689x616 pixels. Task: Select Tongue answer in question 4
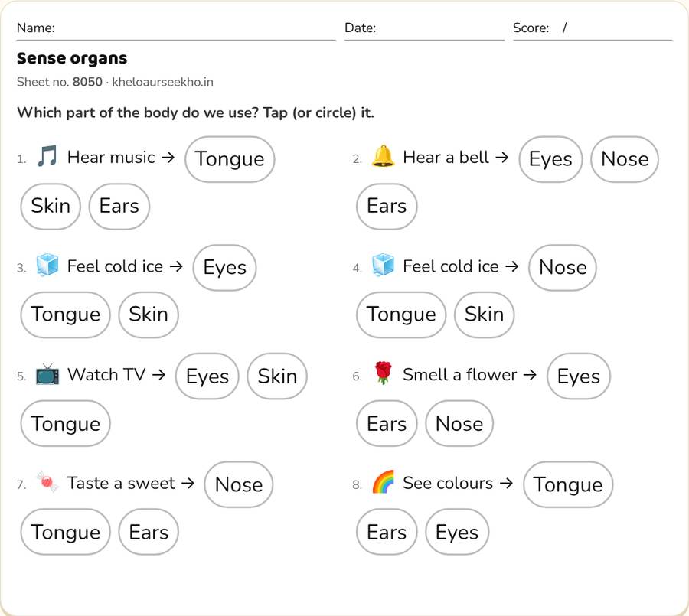coord(401,315)
